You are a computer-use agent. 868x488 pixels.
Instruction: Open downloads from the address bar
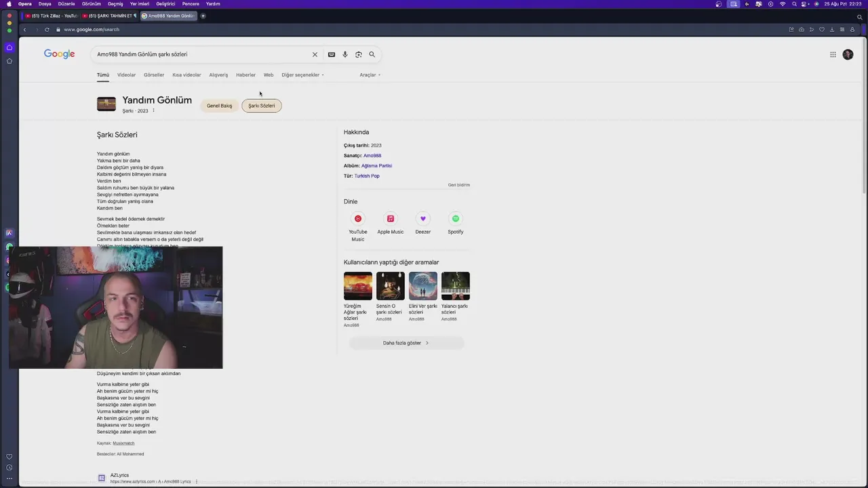click(x=832, y=29)
